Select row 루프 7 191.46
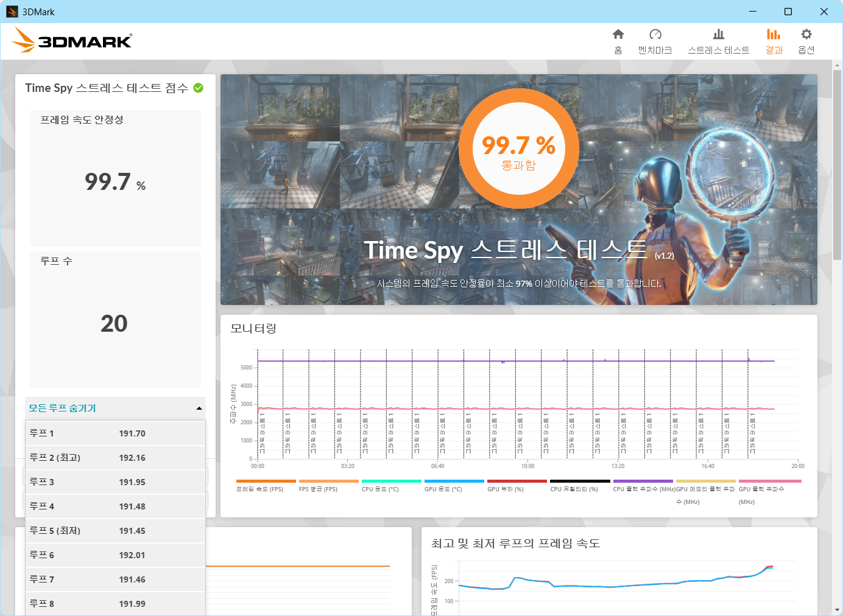843x616 pixels. 115,579
